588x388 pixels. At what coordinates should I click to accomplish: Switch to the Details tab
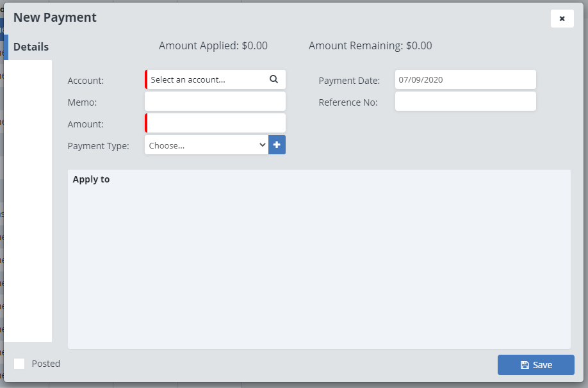(31, 47)
